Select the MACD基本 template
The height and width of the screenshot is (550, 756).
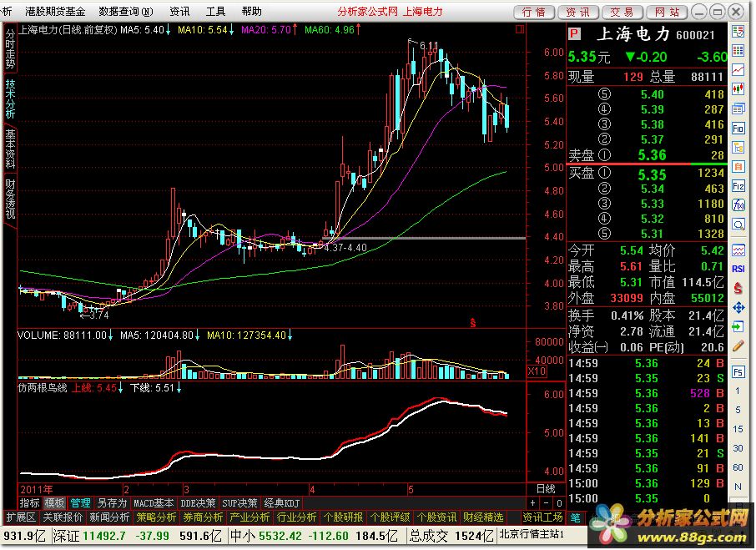click(x=154, y=503)
